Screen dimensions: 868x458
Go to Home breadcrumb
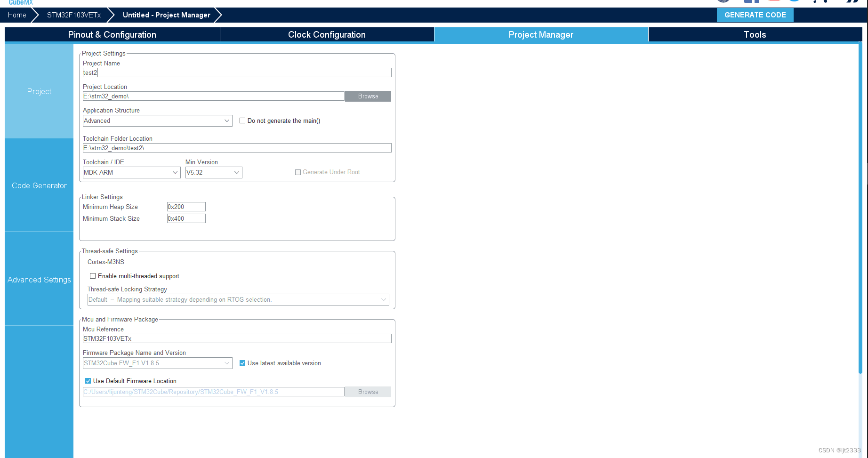coord(17,15)
